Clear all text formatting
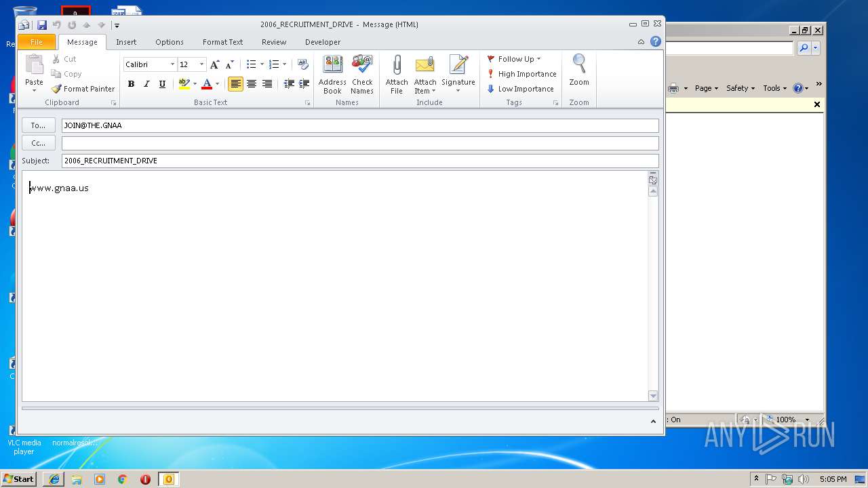 click(x=302, y=64)
